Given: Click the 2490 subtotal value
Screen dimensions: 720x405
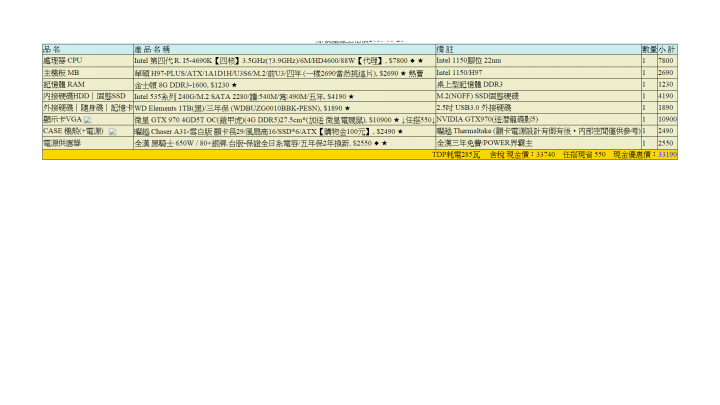Looking at the screenshot, I should coord(666,131).
